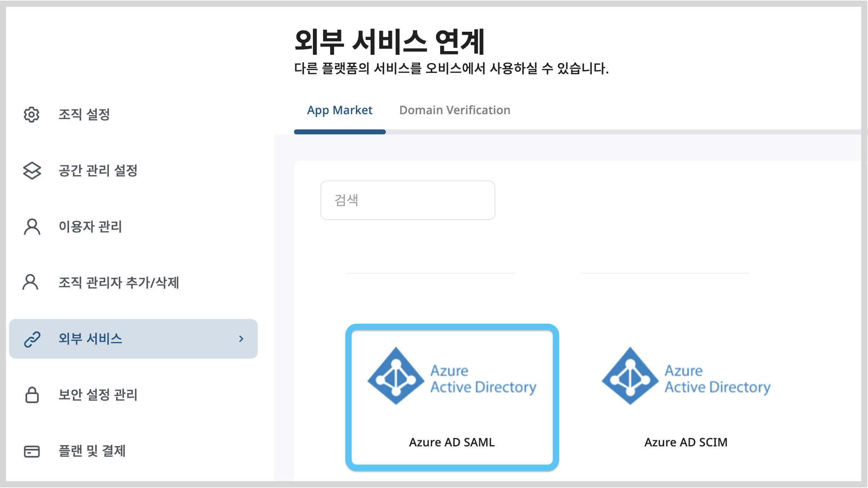
Task: Click the Azure Active Directory logo in the SCIM card
Action: pos(686,375)
